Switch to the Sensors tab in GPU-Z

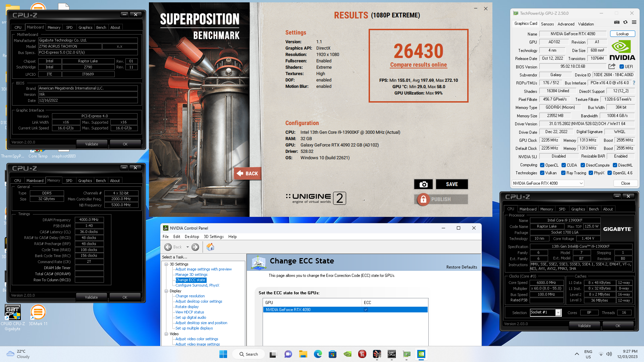pyautogui.click(x=547, y=24)
